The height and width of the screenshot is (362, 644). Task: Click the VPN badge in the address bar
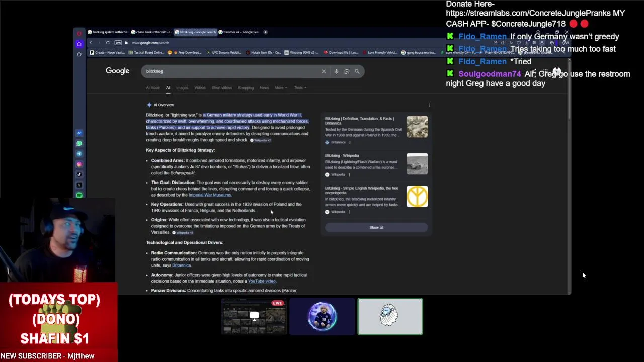(x=118, y=43)
